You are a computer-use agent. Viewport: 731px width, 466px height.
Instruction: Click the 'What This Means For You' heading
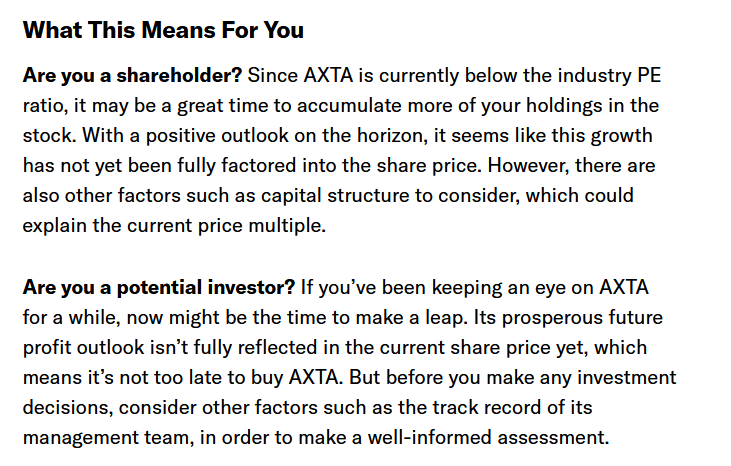[163, 30]
